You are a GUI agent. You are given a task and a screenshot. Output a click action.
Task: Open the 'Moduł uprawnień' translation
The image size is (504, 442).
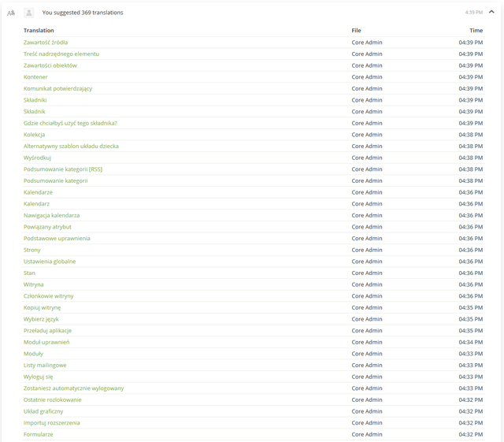[46, 342]
